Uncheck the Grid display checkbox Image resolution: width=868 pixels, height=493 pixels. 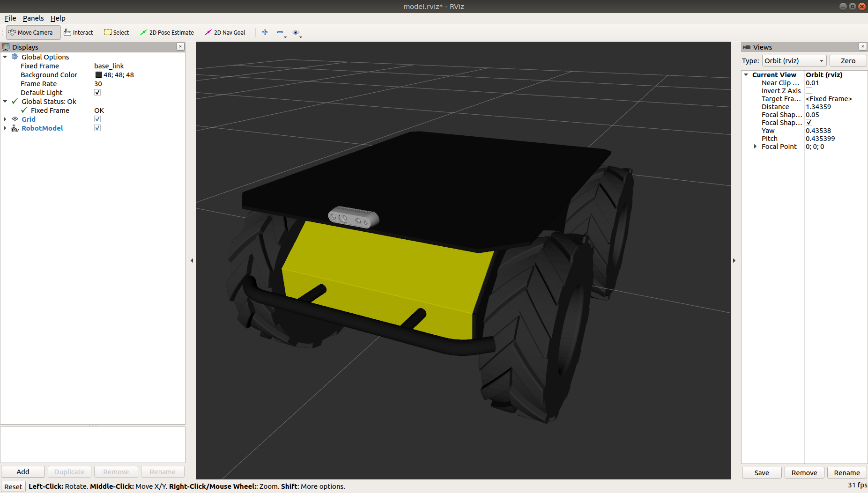pyautogui.click(x=97, y=119)
